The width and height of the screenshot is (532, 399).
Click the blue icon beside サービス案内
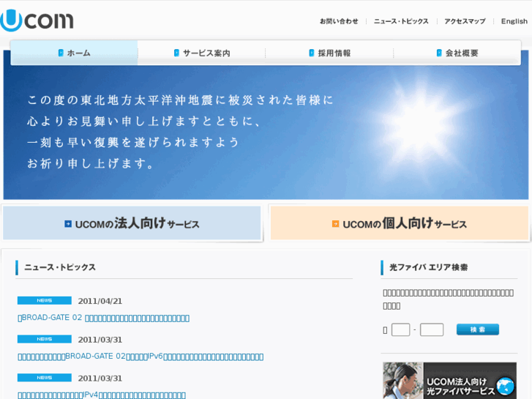[x=176, y=53]
